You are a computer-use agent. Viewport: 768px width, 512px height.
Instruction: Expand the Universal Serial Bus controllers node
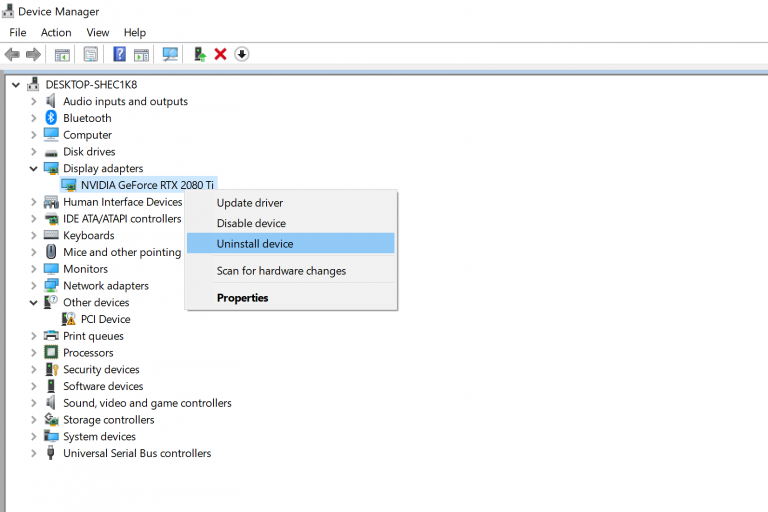(x=34, y=453)
